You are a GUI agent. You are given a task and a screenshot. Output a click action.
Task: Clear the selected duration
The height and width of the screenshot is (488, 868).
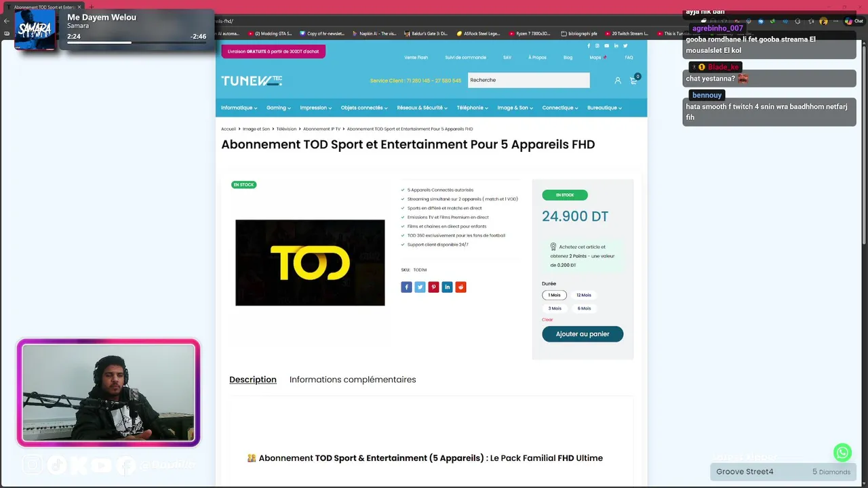click(x=547, y=320)
